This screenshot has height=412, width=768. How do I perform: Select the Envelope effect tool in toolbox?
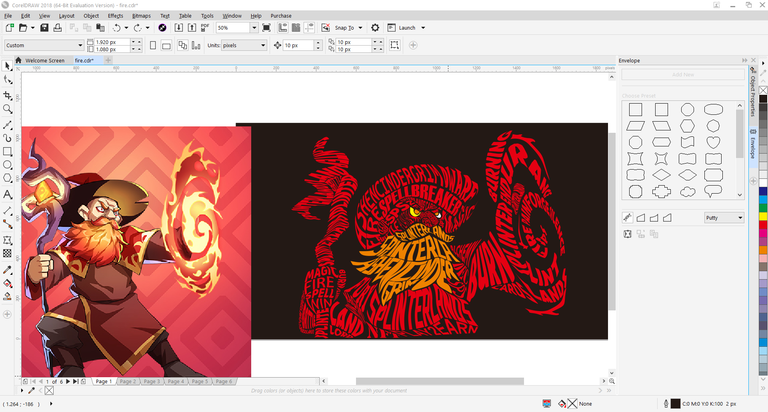click(x=7, y=240)
